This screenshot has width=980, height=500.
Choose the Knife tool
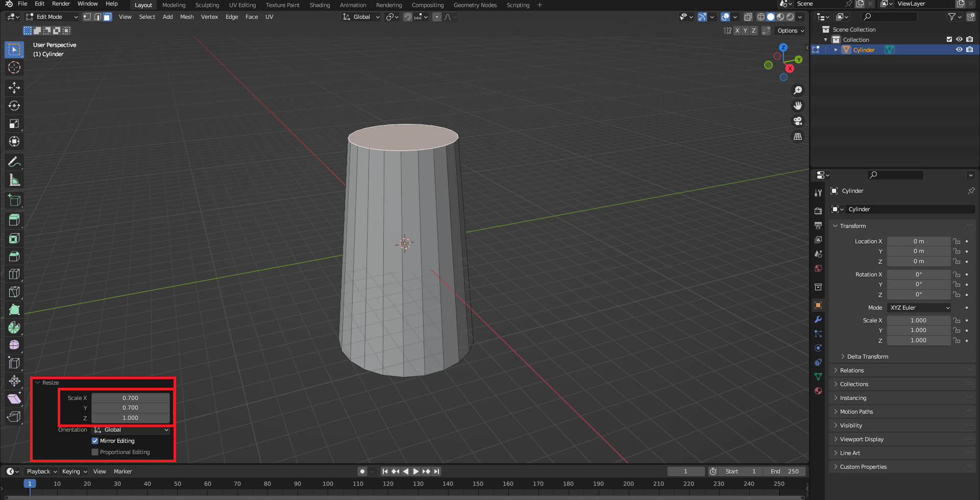(14, 292)
